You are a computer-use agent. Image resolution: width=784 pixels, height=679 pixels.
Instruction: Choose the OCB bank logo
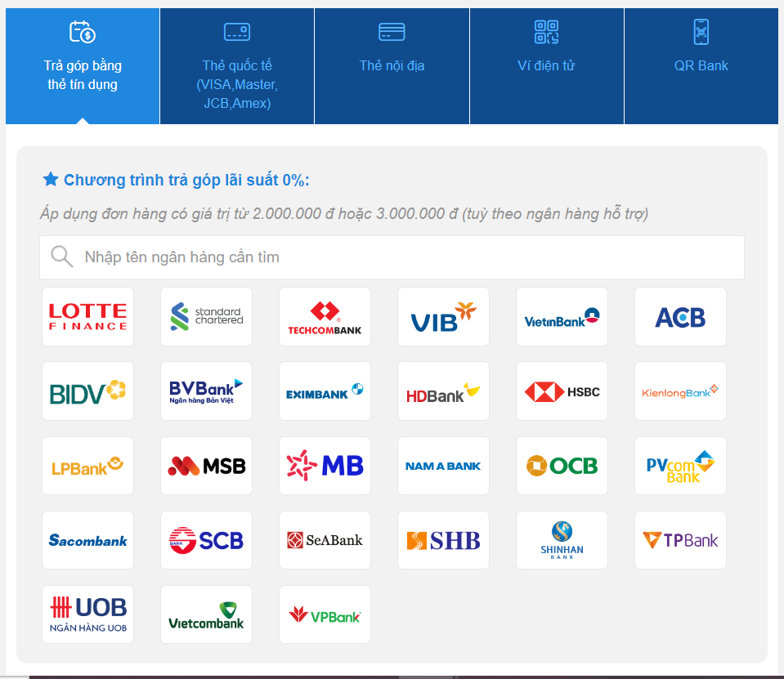pyautogui.click(x=562, y=466)
